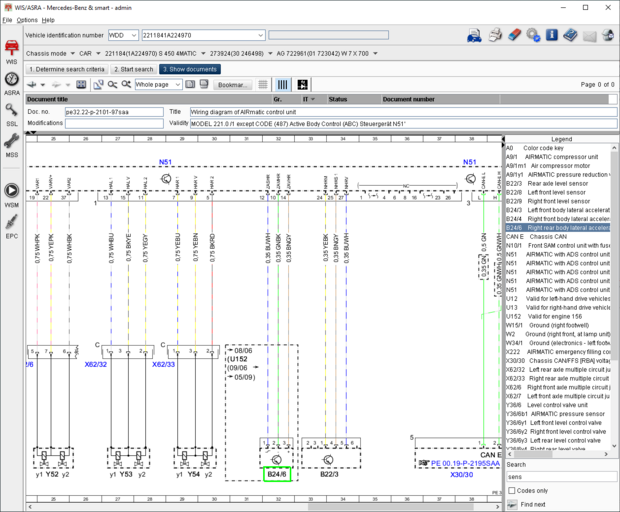The image size is (620, 512).
Task: Switch to Show documents tab
Action: click(x=190, y=69)
